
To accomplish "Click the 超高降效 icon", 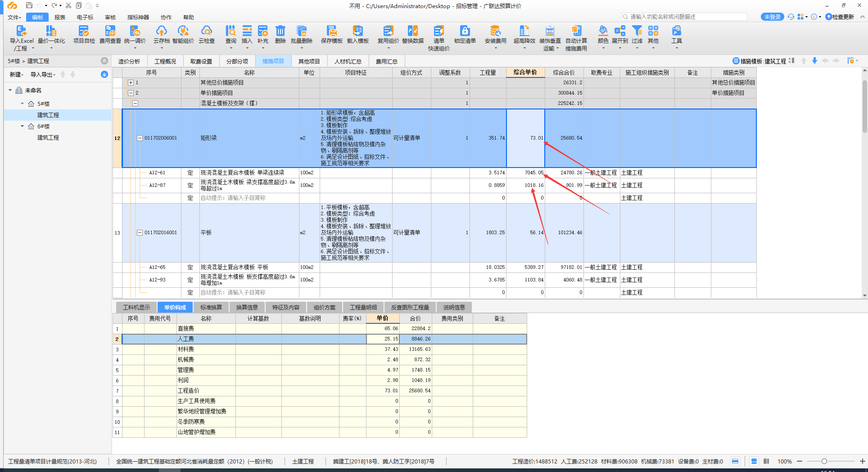I will click(x=524, y=31).
